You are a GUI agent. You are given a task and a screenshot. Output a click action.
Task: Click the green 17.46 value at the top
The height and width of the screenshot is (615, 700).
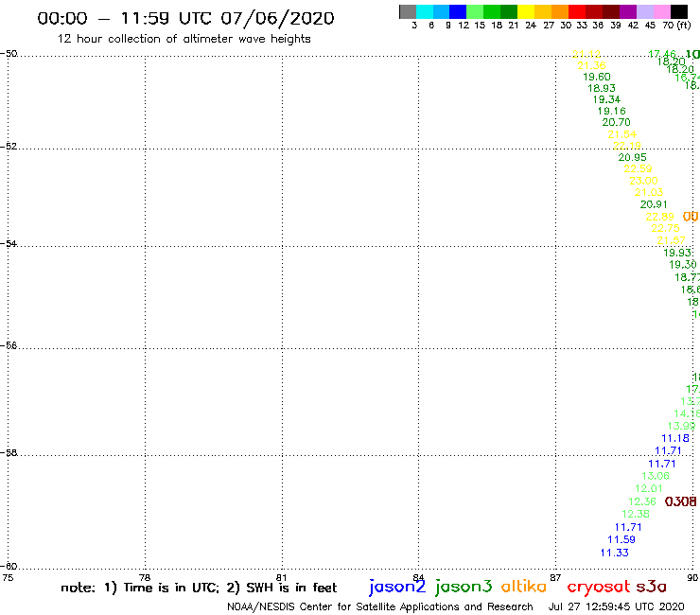pos(662,55)
